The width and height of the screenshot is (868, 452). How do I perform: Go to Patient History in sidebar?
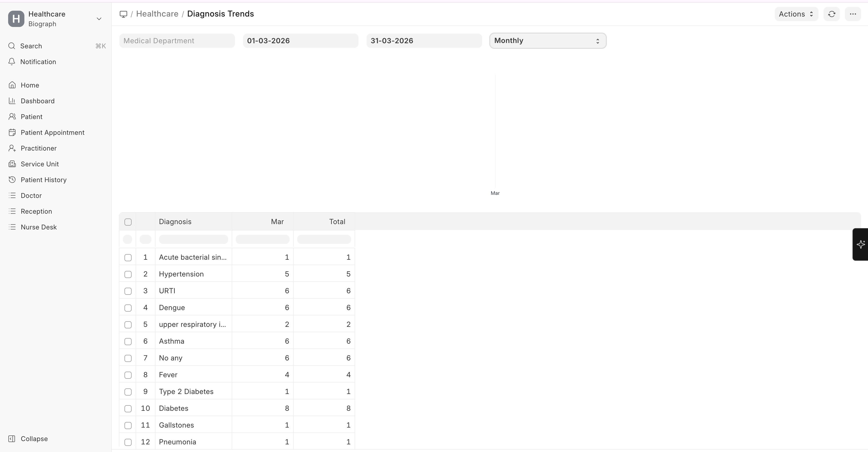pyautogui.click(x=43, y=180)
